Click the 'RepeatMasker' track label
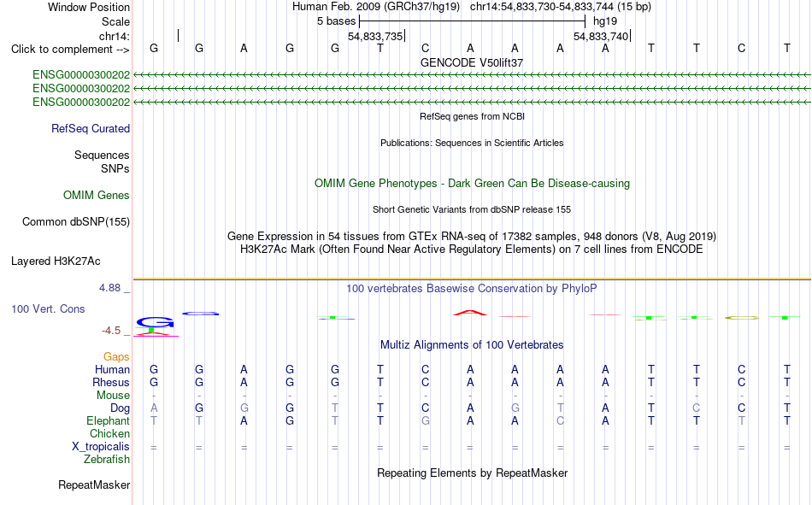This screenshot has width=812, height=505. click(x=94, y=485)
